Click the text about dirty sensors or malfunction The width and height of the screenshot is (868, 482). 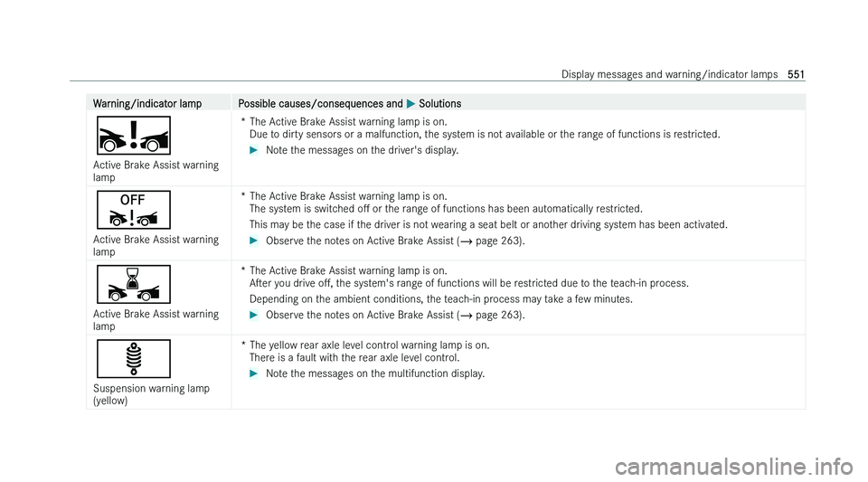[x=485, y=134]
